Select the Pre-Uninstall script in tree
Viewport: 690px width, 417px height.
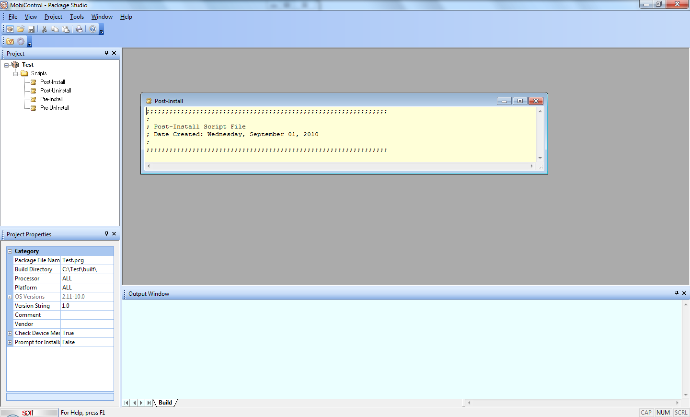click(x=55, y=108)
